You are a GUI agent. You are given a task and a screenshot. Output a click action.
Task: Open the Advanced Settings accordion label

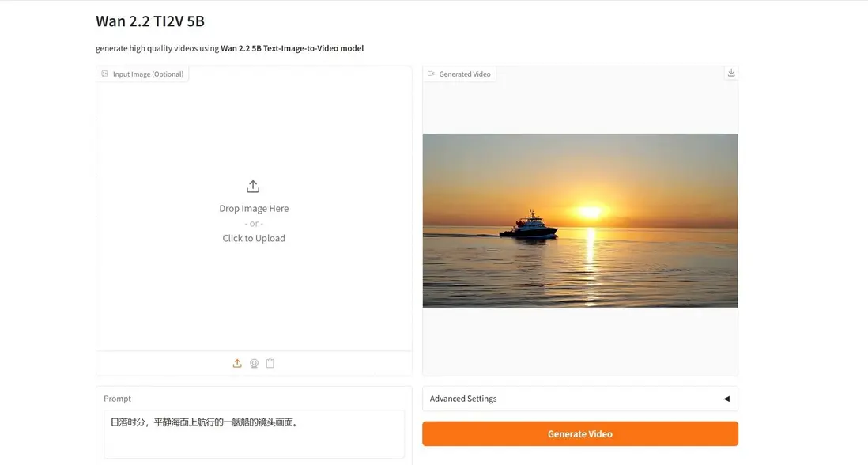click(x=463, y=399)
